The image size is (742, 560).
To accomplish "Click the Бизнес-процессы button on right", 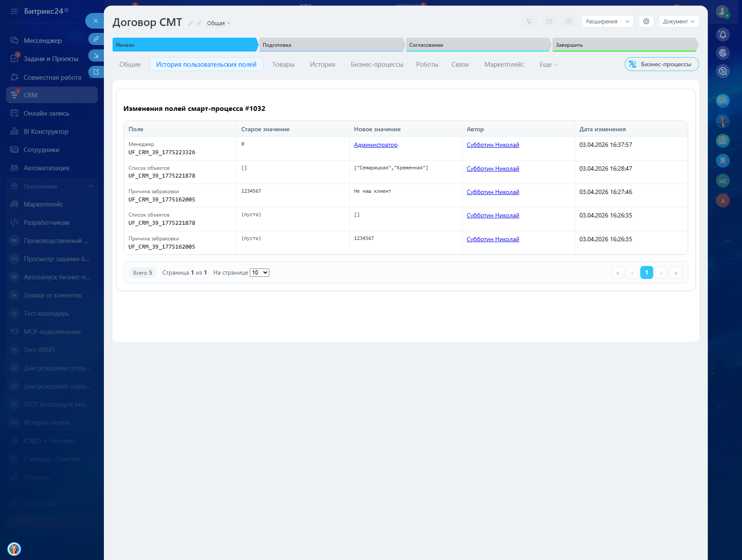I will (x=661, y=64).
